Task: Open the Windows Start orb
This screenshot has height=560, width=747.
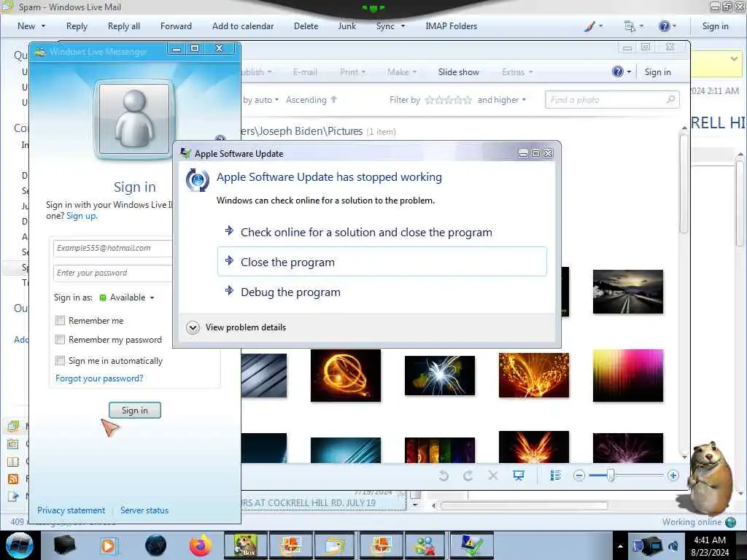Action: [x=20, y=545]
